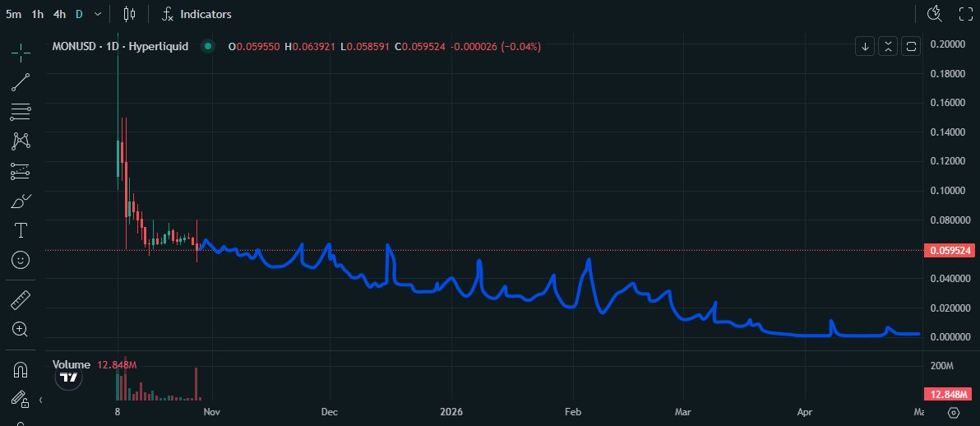Select the trend line drawing tool

pyautogui.click(x=21, y=82)
